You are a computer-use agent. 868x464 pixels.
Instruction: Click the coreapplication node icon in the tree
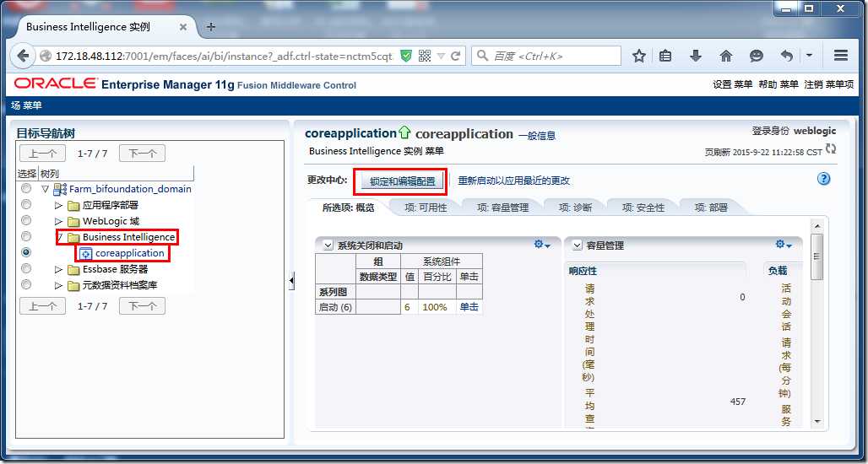click(x=86, y=254)
